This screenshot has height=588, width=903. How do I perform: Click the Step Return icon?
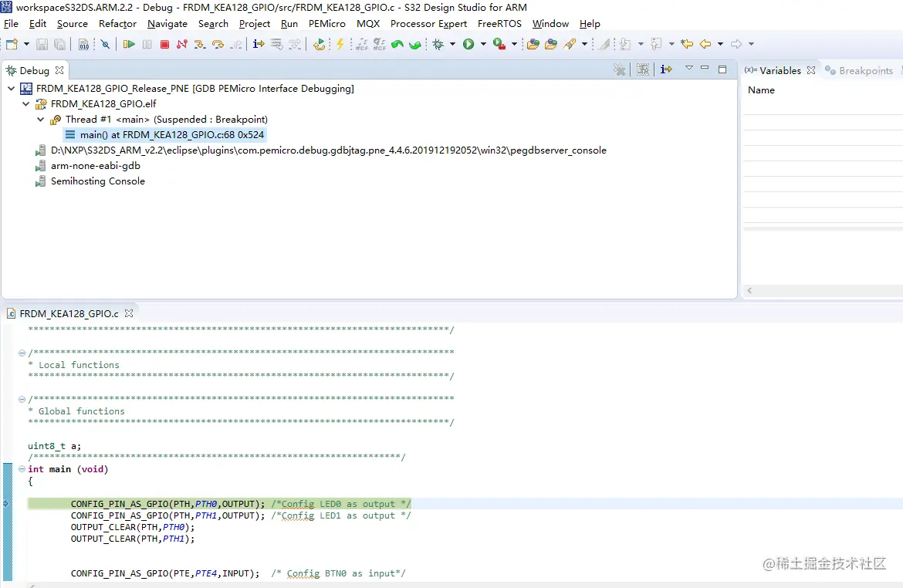pos(235,44)
